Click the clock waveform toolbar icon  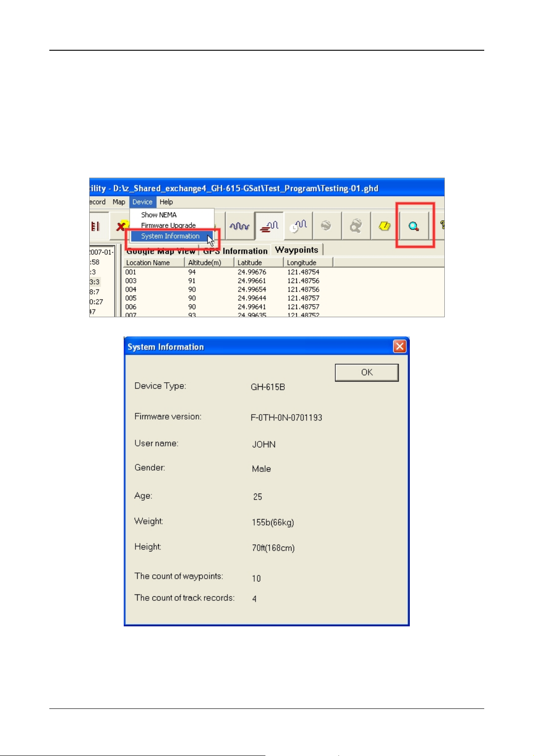pyautogui.click(x=298, y=226)
